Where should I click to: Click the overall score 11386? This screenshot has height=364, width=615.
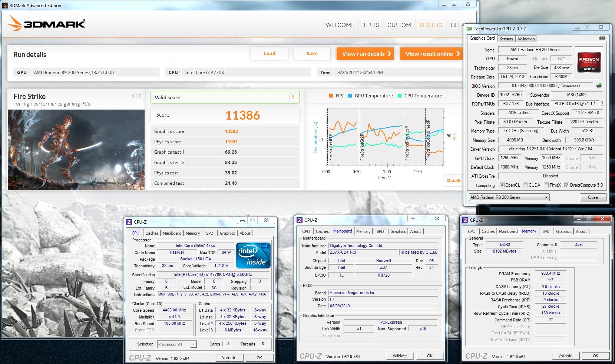coord(242,115)
